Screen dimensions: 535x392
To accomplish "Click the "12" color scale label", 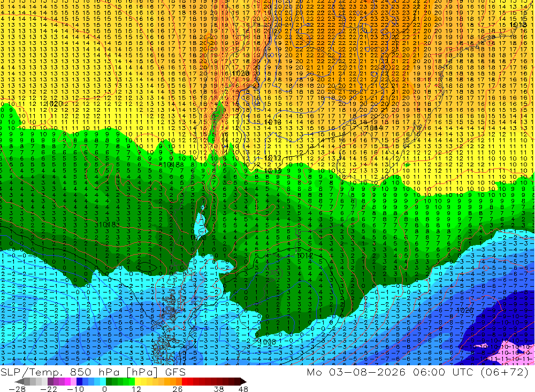I will tap(136, 389).
